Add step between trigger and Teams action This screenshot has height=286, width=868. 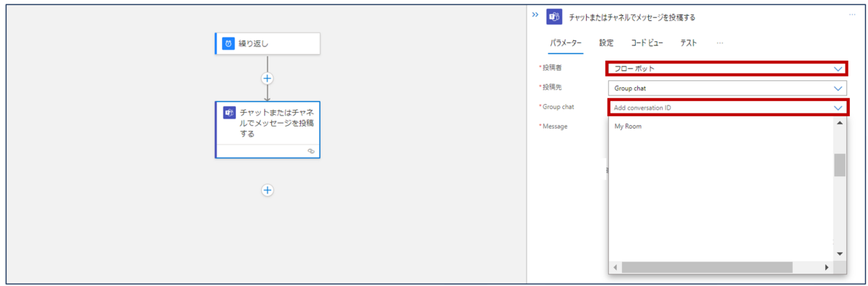pyautogui.click(x=267, y=78)
